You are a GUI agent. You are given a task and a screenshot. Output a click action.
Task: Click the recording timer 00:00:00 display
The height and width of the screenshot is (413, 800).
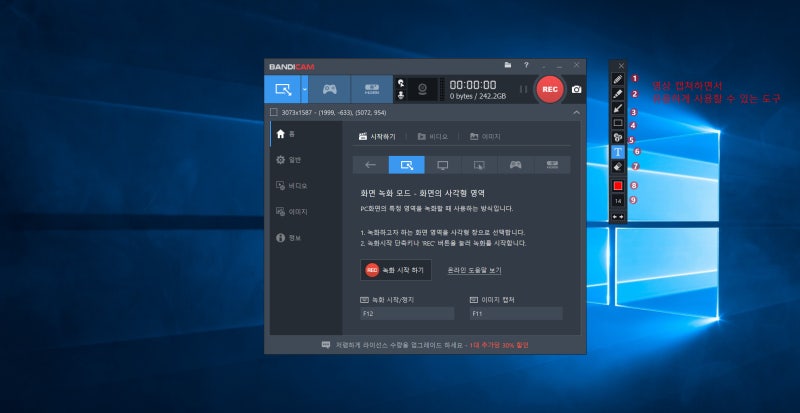coord(472,85)
